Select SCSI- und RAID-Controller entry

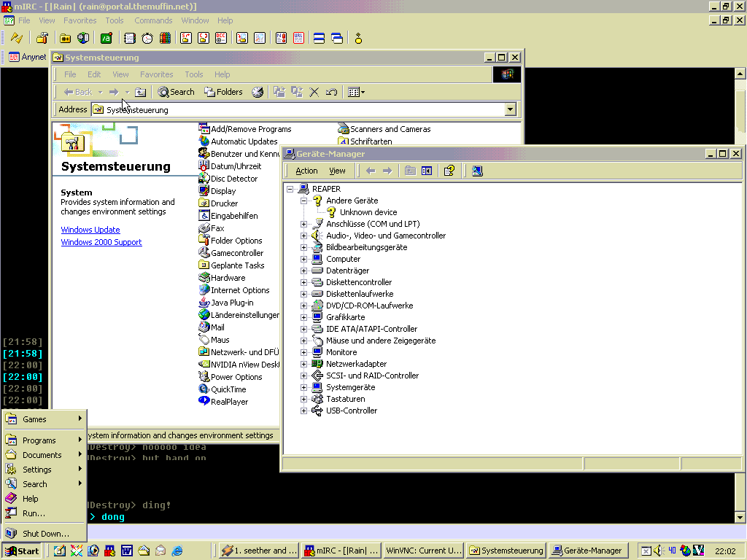coord(372,376)
